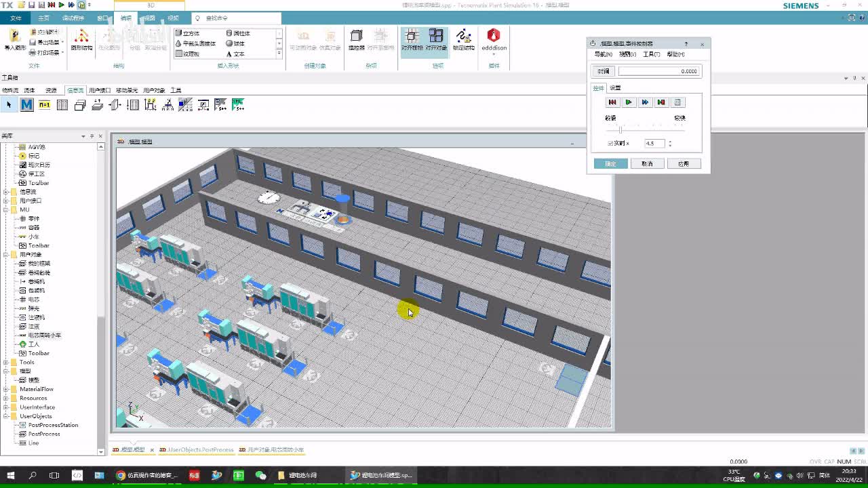Image resolution: width=868 pixels, height=488 pixels.
Task: Switch to the 设置 tab in event controller
Action: click(615, 88)
